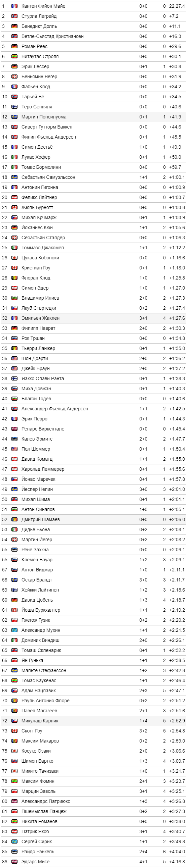Click the Italian flag beside Лукас Хофер
This screenshot has width=186, height=868.
tap(14, 157)
